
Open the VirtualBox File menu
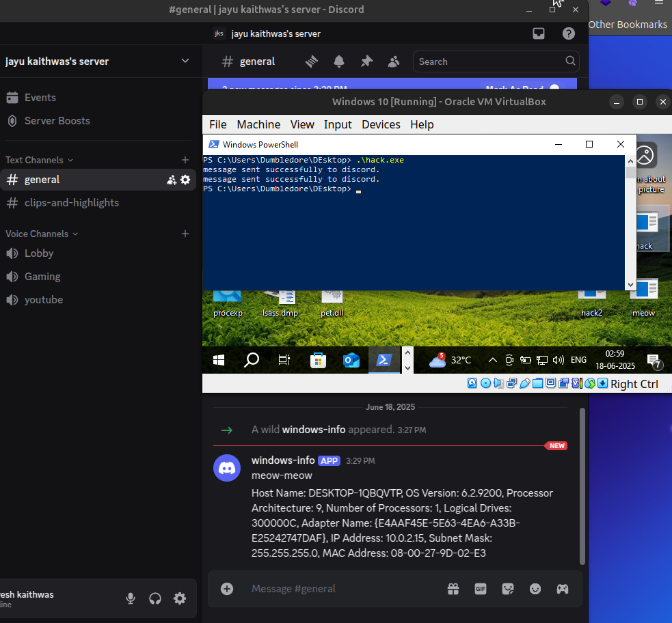(x=217, y=124)
